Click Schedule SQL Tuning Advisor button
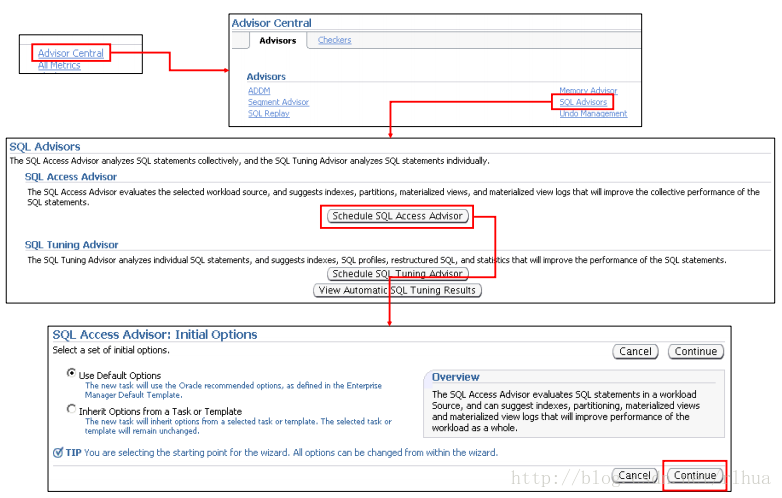782x498 pixels. point(397,274)
